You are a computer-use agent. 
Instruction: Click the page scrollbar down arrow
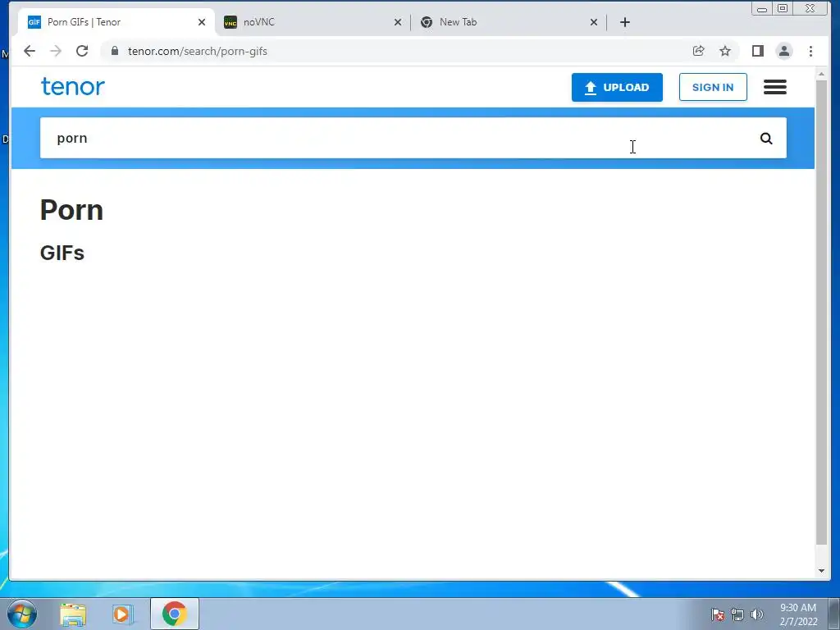821,571
